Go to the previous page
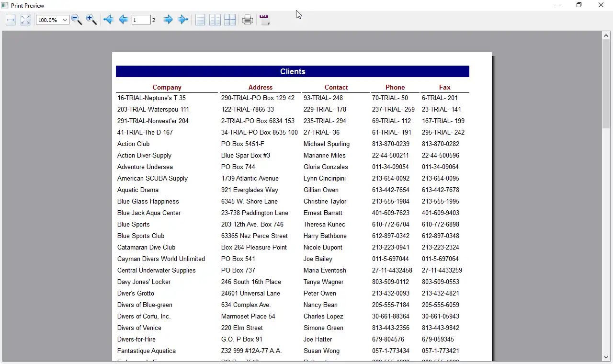 pyautogui.click(x=123, y=20)
